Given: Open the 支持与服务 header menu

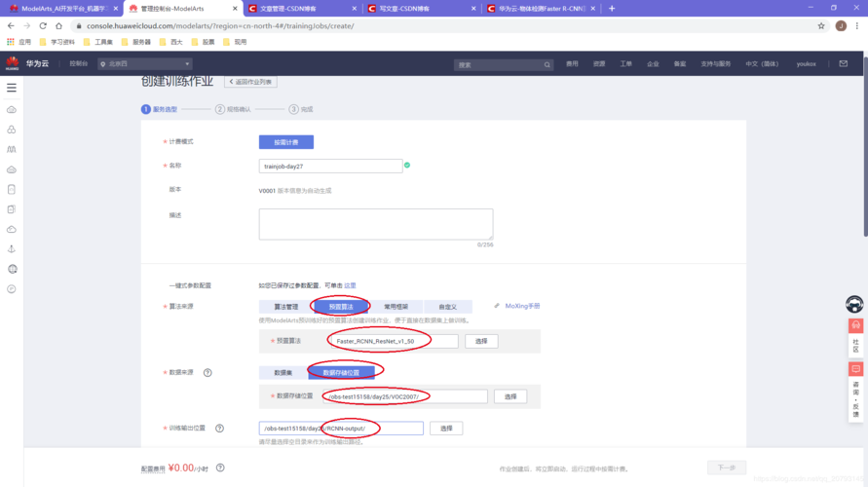Looking at the screenshot, I should click(x=715, y=63).
